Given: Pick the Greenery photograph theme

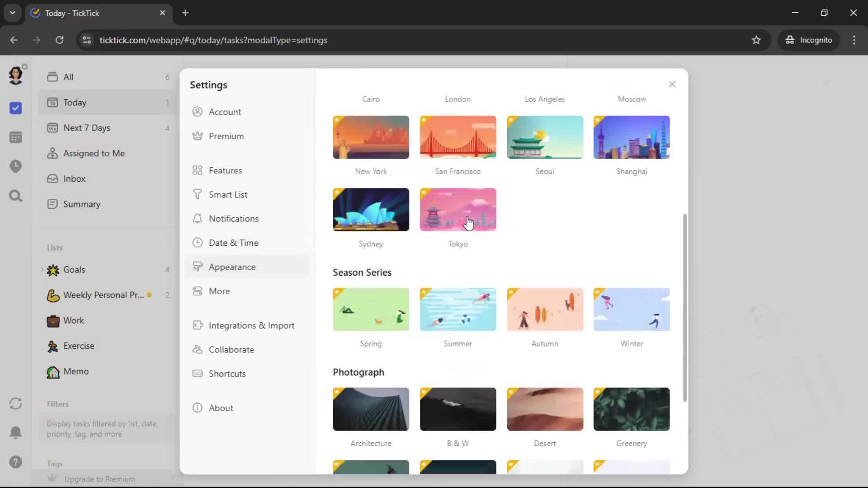Looking at the screenshot, I should (631, 409).
